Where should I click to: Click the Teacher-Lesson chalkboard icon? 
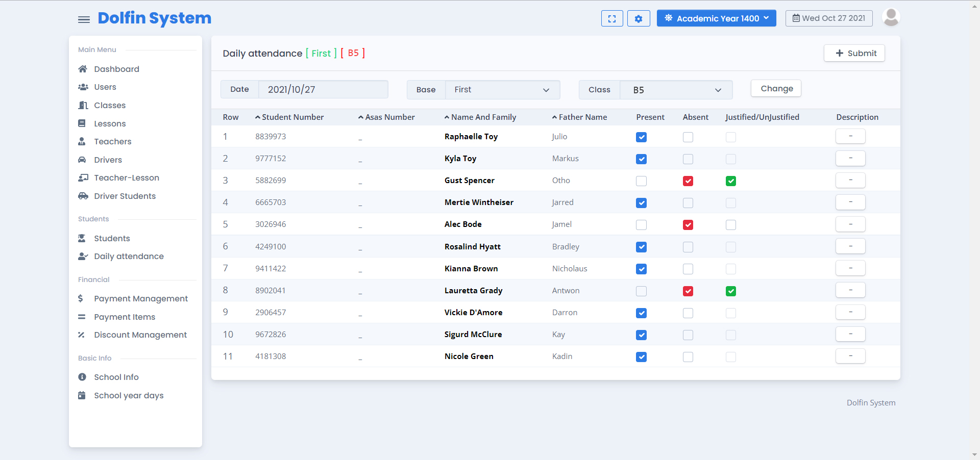click(x=83, y=177)
